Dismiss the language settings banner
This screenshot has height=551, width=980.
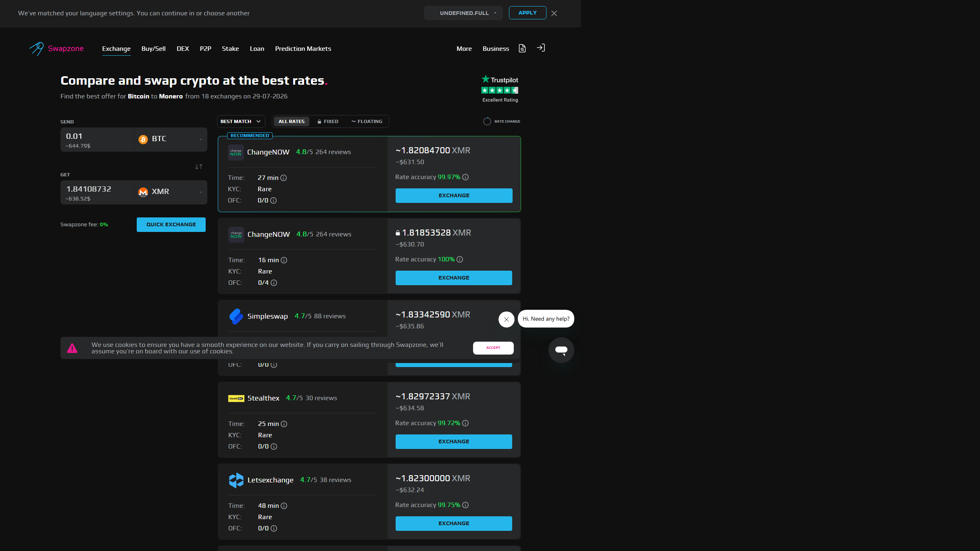554,13
